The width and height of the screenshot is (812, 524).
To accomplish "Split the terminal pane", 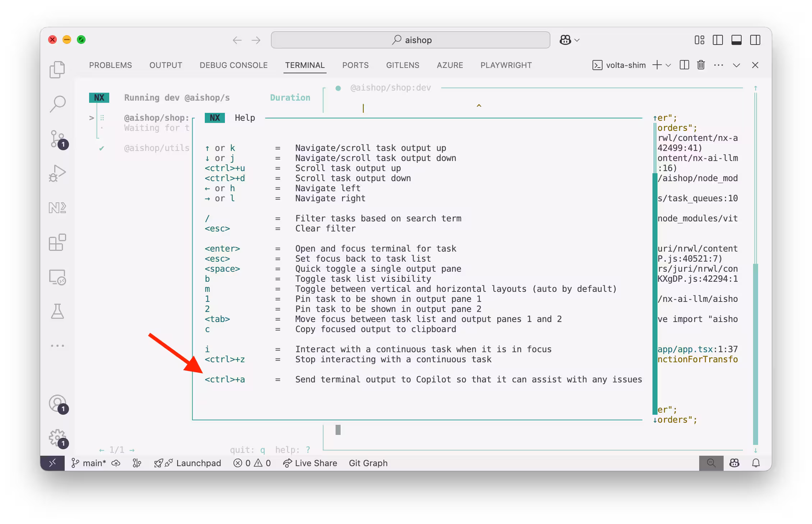I will point(684,65).
